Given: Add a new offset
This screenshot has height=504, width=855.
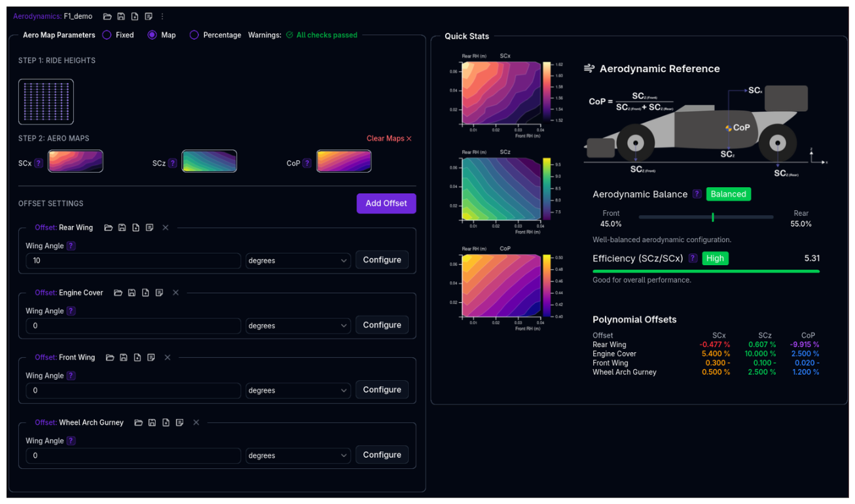Looking at the screenshot, I should 386,203.
